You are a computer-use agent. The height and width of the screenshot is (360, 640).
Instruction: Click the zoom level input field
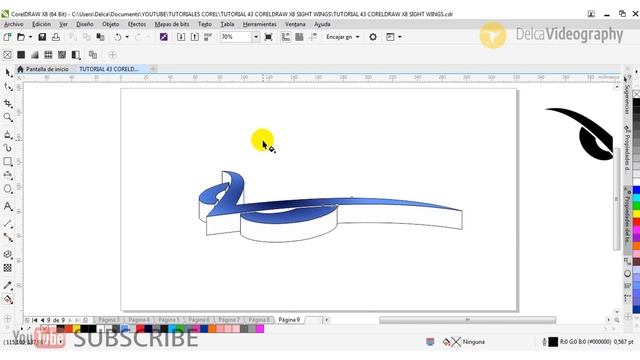coord(236,37)
